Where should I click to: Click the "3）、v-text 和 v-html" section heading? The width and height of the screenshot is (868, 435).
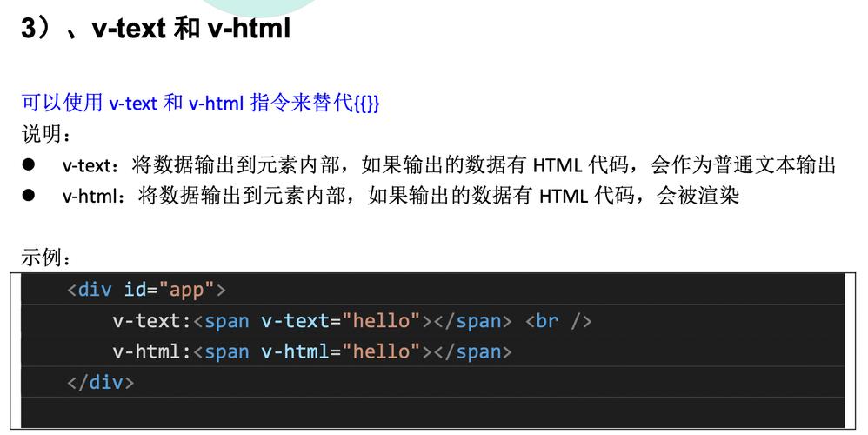(x=156, y=29)
